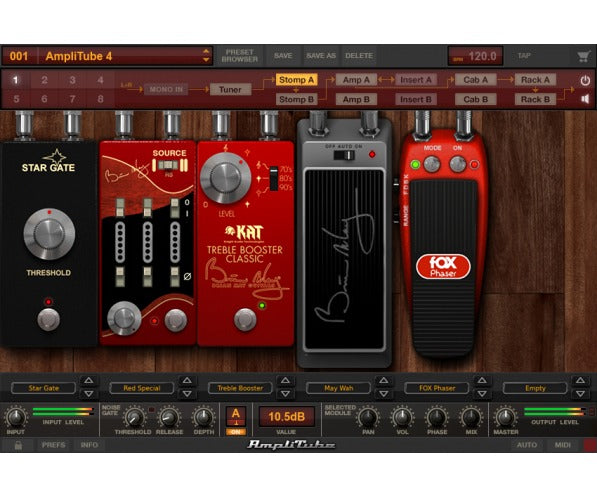The width and height of the screenshot is (597, 497).
Task: Click the red recording indicator at bottom right
Action: [590, 445]
